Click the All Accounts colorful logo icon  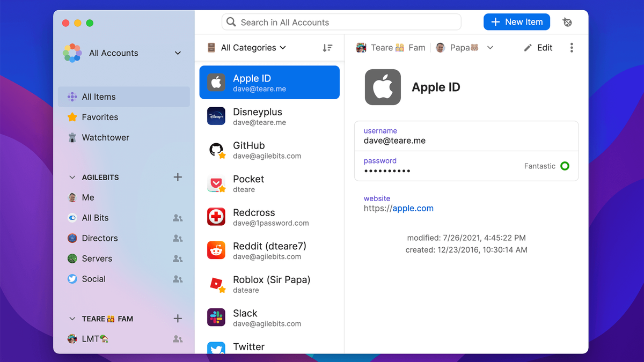[72, 53]
